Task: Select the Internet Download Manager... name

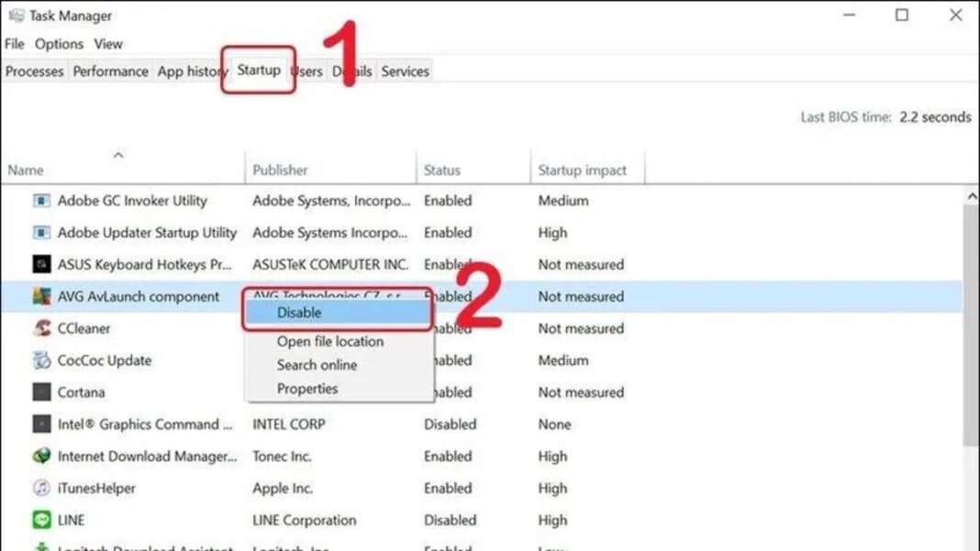Action: (148, 456)
